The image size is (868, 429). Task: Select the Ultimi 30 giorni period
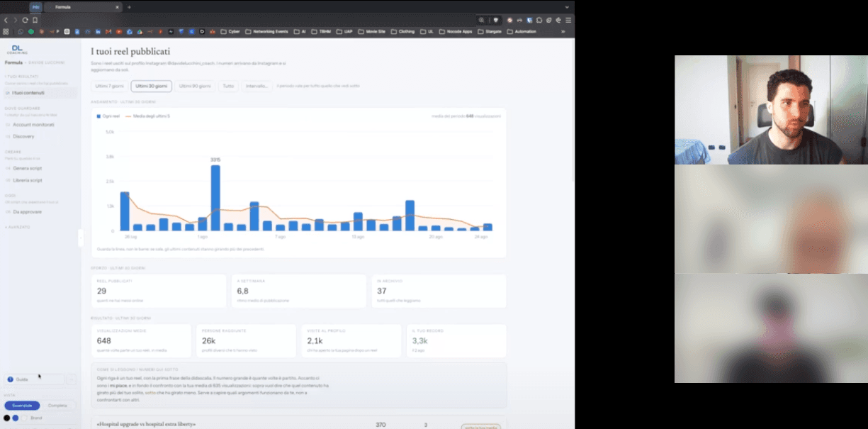pyautogui.click(x=152, y=86)
